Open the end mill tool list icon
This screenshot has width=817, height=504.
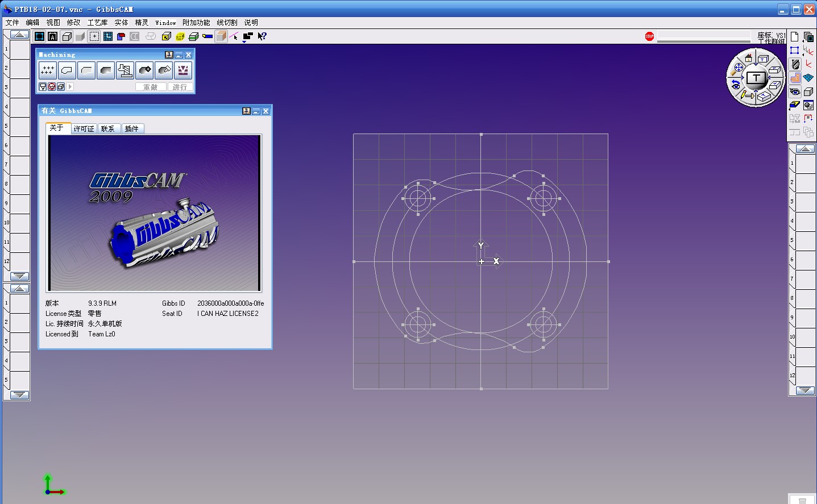pos(795,64)
